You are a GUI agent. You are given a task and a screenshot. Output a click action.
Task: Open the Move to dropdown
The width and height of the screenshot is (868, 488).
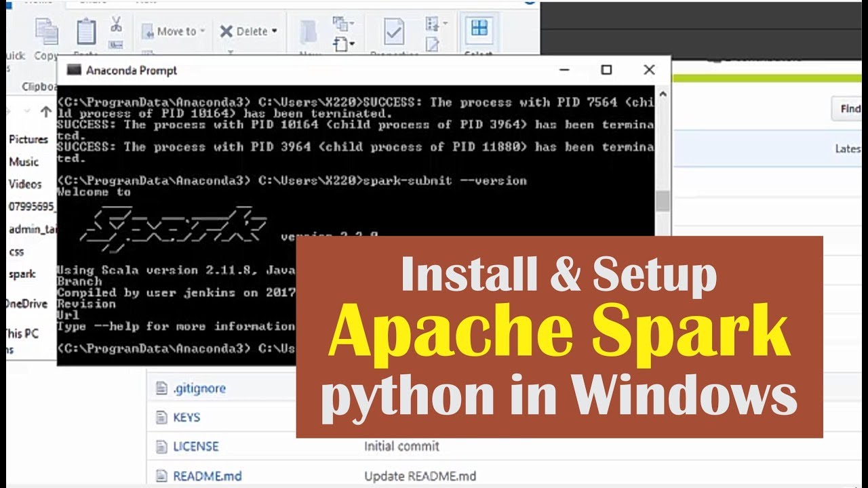pyautogui.click(x=173, y=31)
